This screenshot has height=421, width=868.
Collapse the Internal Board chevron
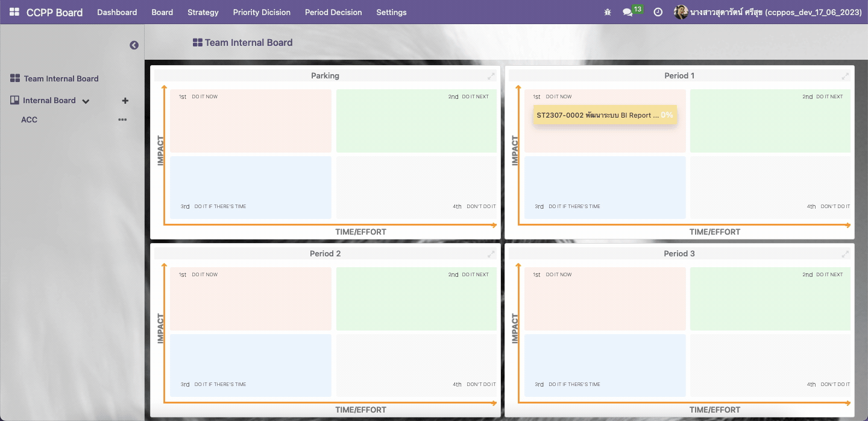pos(86,101)
